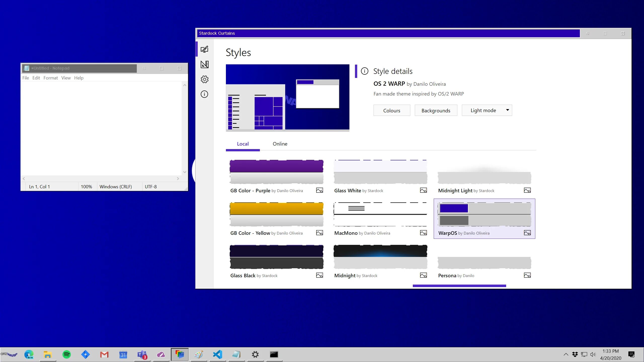Click Notepad vertical scrollbar down arrow
644x362 pixels.
pyautogui.click(x=185, y=172)
